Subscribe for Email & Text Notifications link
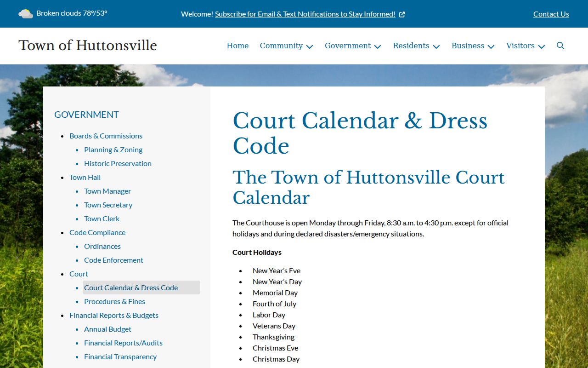The width and height of the screenshot is (588, 368). [305, 14]
